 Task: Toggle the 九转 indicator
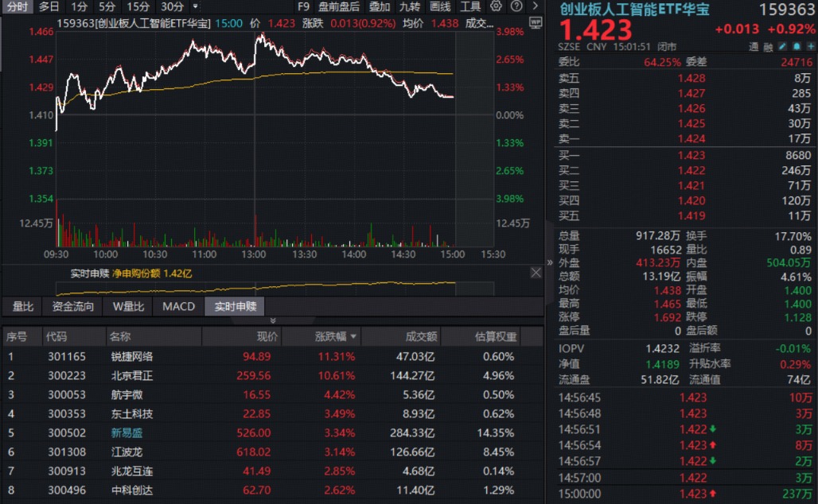410,7
